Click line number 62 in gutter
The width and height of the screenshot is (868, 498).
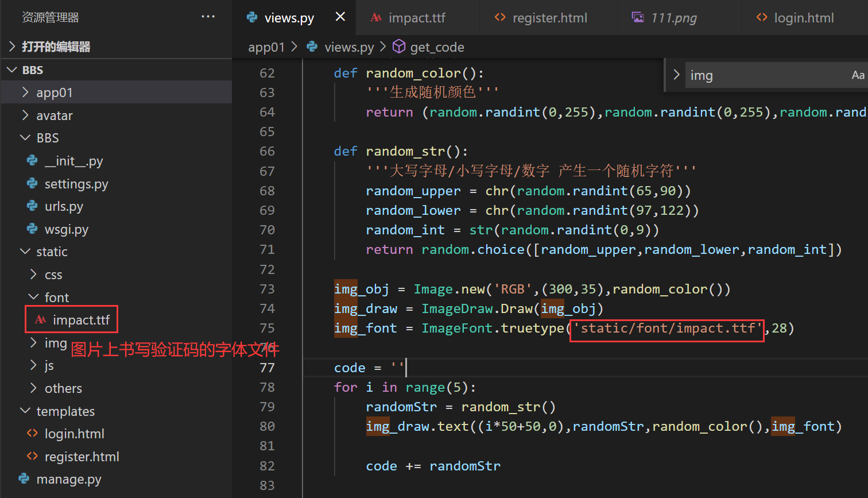point(268,73)
